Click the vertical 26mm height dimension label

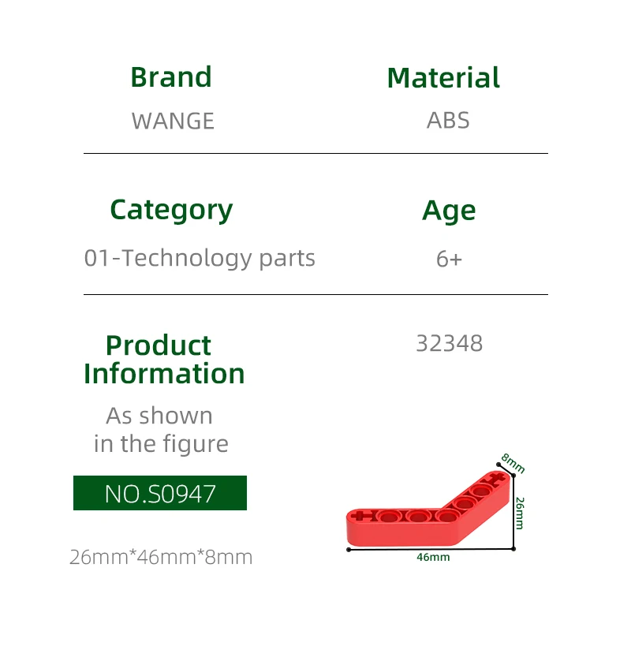click(x=520, y=513)
